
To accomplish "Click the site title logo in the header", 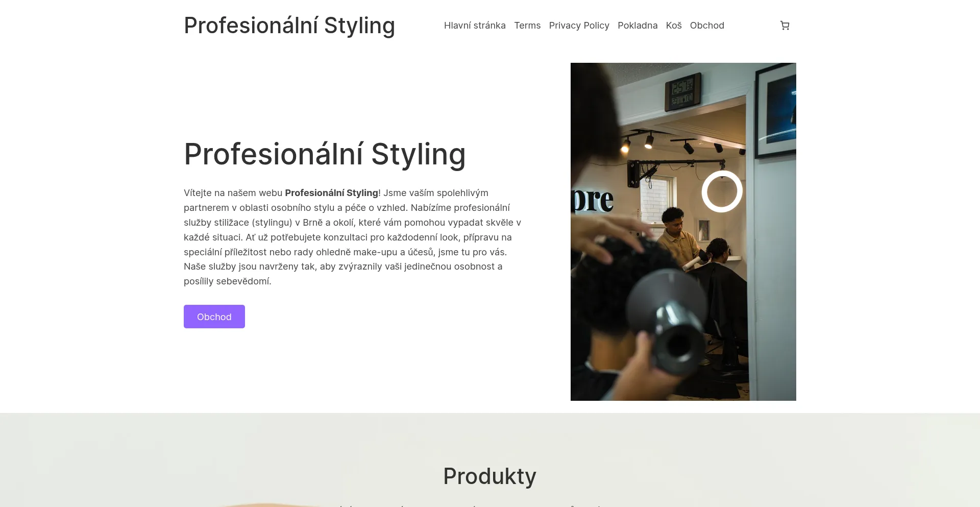I will tap(289, 26).
